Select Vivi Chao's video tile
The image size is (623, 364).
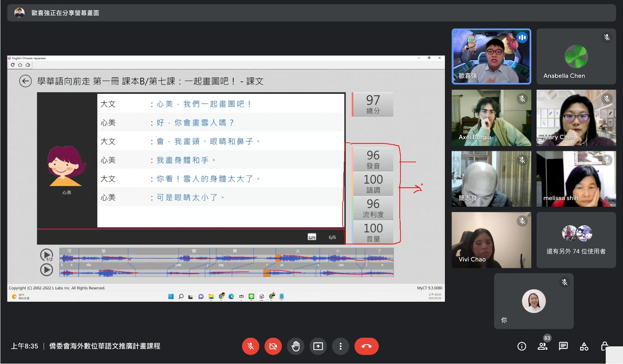coord(491,240)
